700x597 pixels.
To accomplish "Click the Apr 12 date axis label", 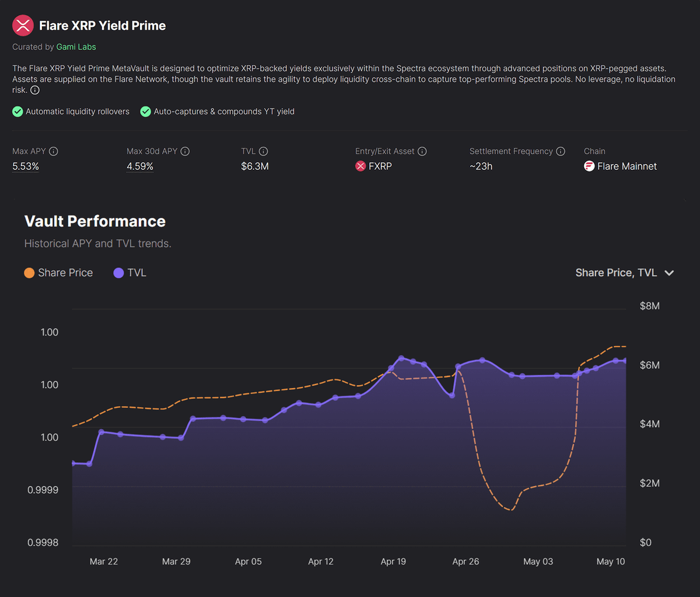I will (321, 561).
